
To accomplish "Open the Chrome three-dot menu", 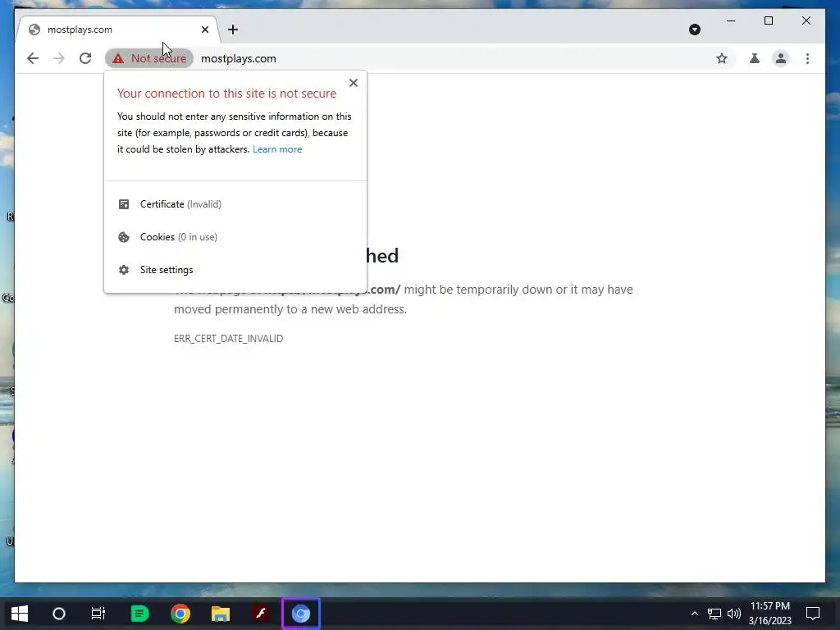I will coord(807,58).
